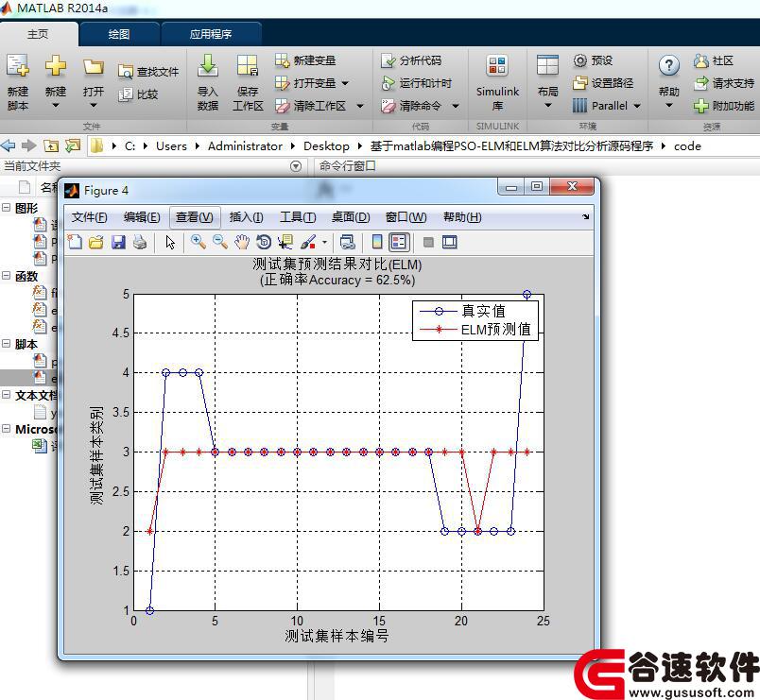Click Show Plot Tools and dock icon
This screenshot has height=700, width=760.
(x=450, y=242)
